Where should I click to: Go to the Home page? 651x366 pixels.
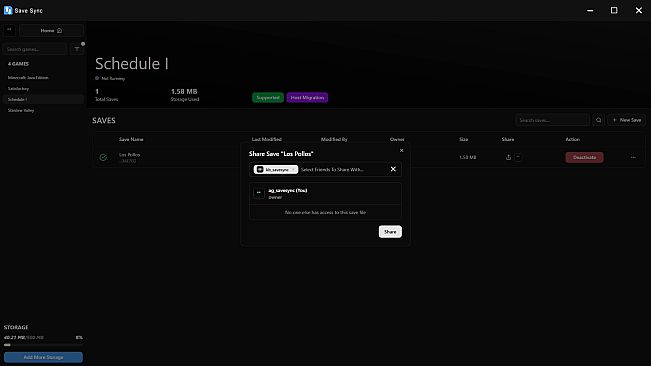[51, 30]
